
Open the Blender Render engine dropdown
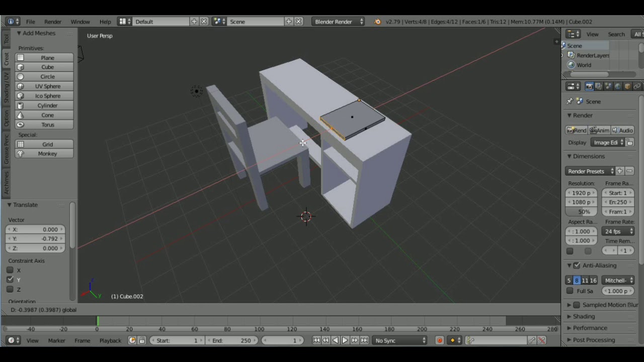(x=338, y=22)
